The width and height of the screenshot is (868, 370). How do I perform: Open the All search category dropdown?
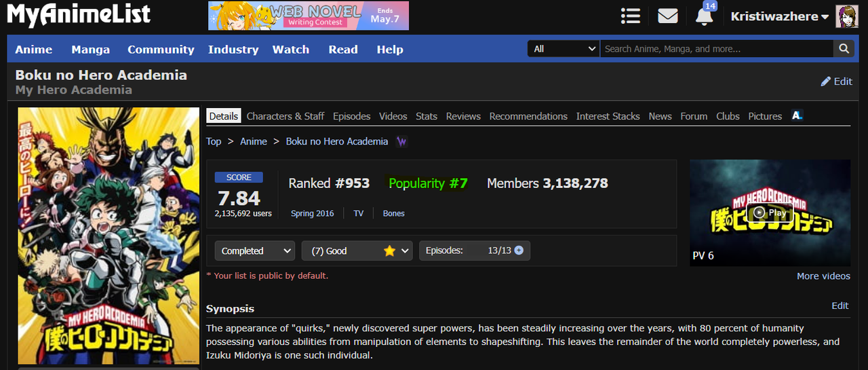[x=564, y=49]
